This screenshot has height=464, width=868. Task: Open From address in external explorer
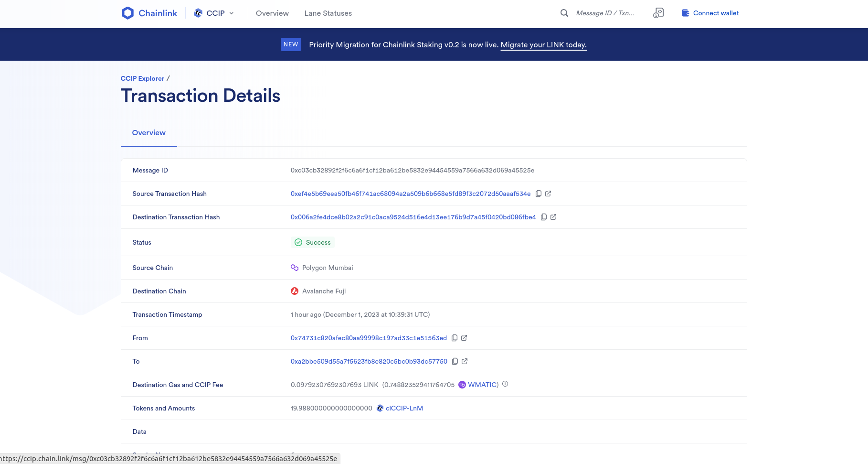coord(464,338)
